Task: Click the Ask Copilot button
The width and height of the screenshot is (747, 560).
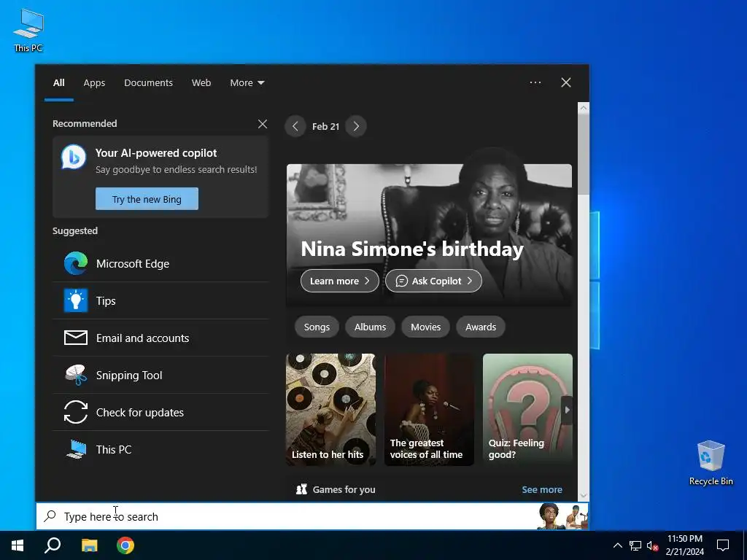Action: pyautogui.click(x=433, y=281)
